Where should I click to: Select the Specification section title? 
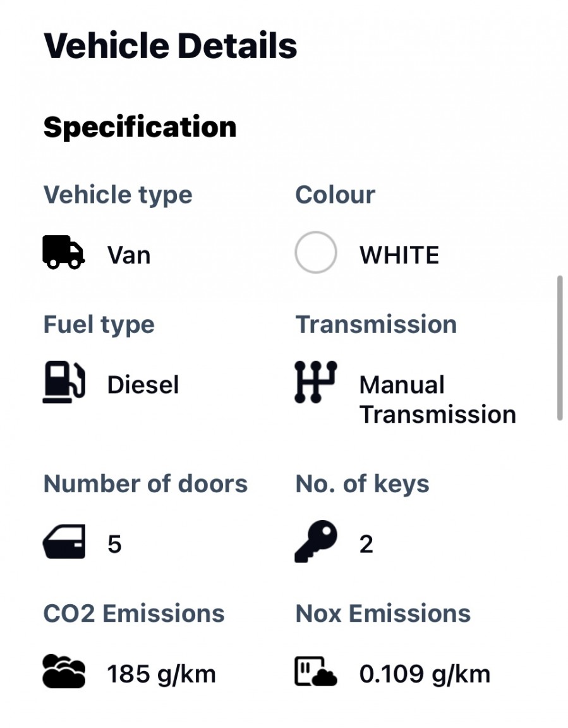(140, 126)
